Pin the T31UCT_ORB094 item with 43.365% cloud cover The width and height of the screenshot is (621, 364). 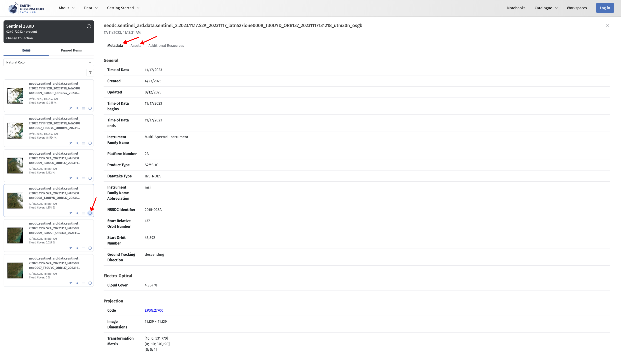point(71,108)
